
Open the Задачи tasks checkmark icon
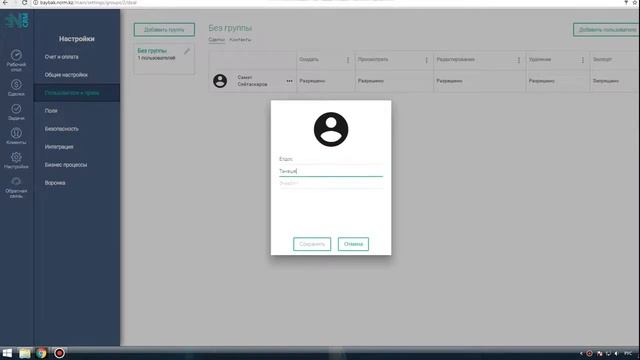coord(16,109)
